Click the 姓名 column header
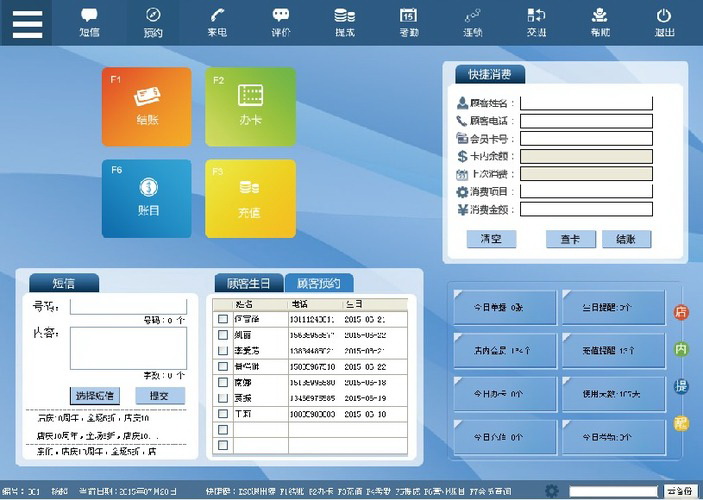The width and height of the screenshot is (703, 500). pyautogui.click(x=260, y=304)
